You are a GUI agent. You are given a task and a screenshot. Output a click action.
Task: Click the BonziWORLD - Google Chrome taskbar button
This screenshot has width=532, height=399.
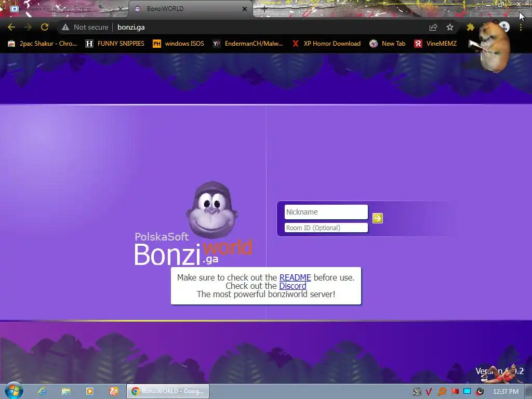point(168,391)
